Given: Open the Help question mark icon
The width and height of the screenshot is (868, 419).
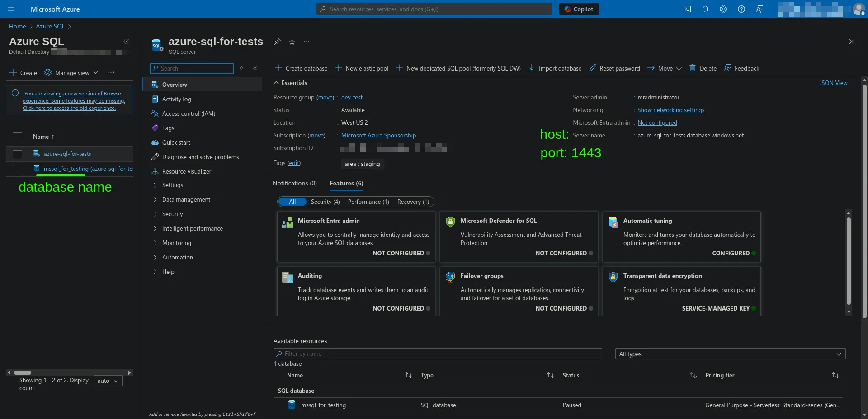Looking at the screenshot, I should (741, 9).
